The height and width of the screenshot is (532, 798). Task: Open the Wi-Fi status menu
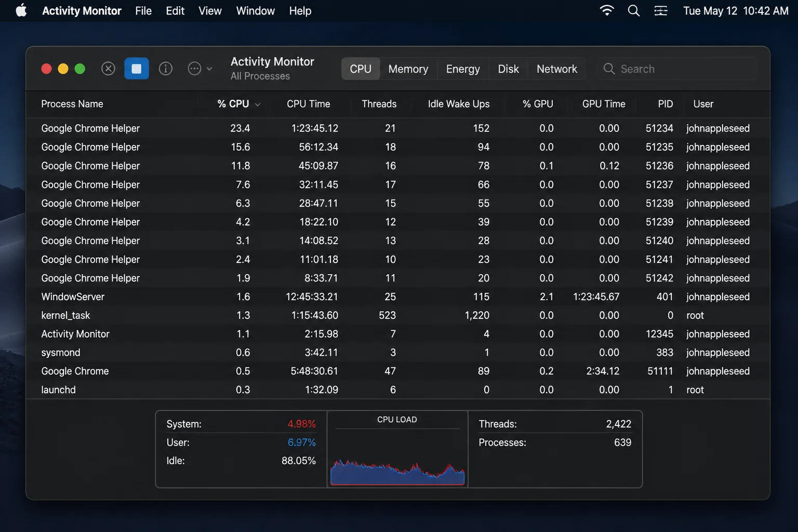point(607,10)
